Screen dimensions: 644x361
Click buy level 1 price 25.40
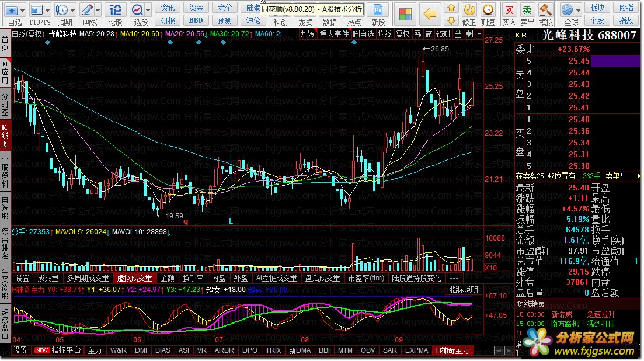579,120
